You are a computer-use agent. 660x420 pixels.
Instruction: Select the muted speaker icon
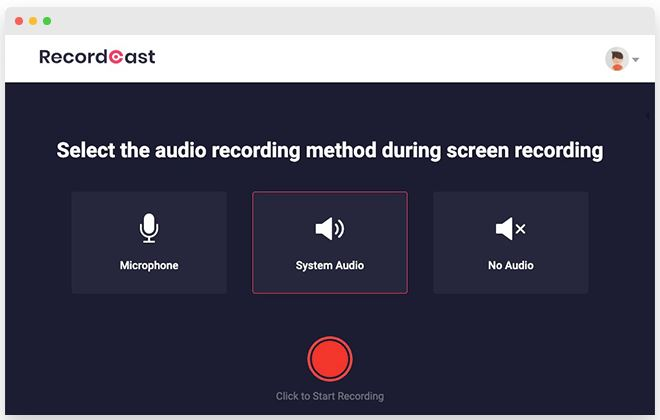pos(511,229)
